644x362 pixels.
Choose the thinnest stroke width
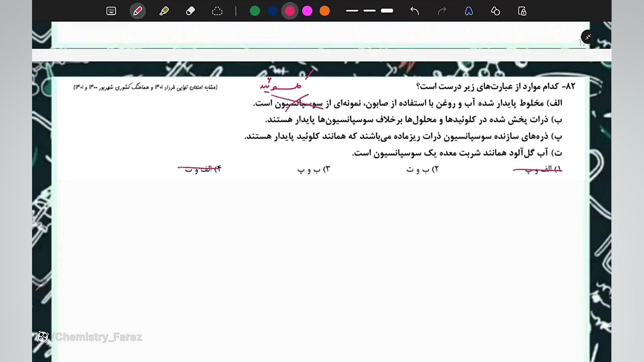352,11
